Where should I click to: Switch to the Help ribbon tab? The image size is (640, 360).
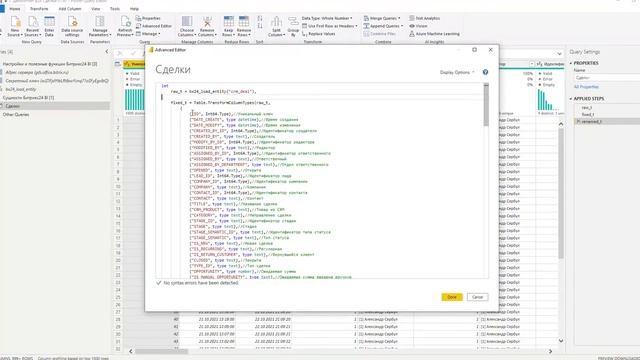(134, 9)
